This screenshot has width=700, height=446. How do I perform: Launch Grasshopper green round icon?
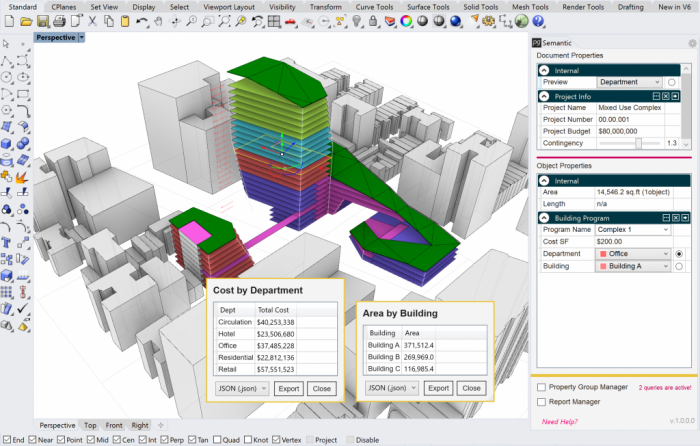(x=521, y=21)
